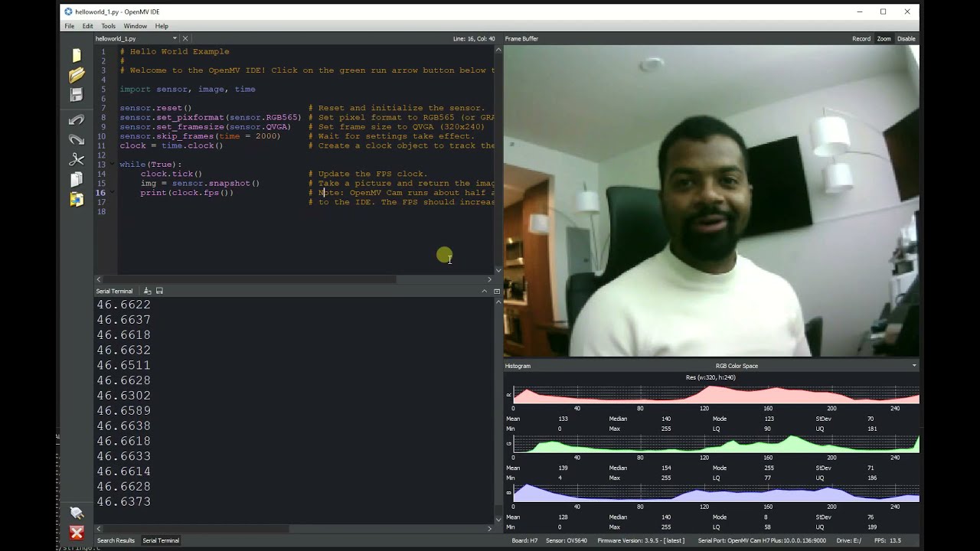Click the print(clock.fps()) code line
The image size is (980, 551).
(x=187, y=193)
